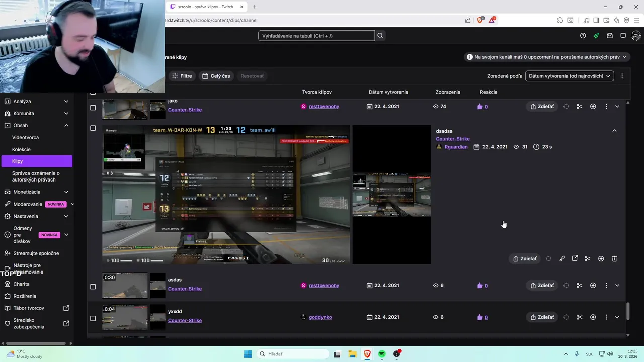This screenshot has height=362, width=644.
Task: Open the Brave wallet icon
Action: (606, 20)
